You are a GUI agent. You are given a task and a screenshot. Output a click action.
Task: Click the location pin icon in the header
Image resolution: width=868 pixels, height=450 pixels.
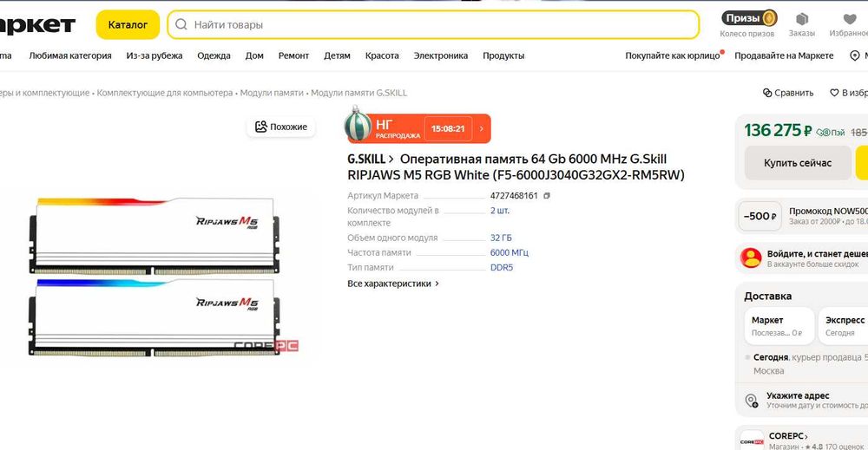[855, 55]
